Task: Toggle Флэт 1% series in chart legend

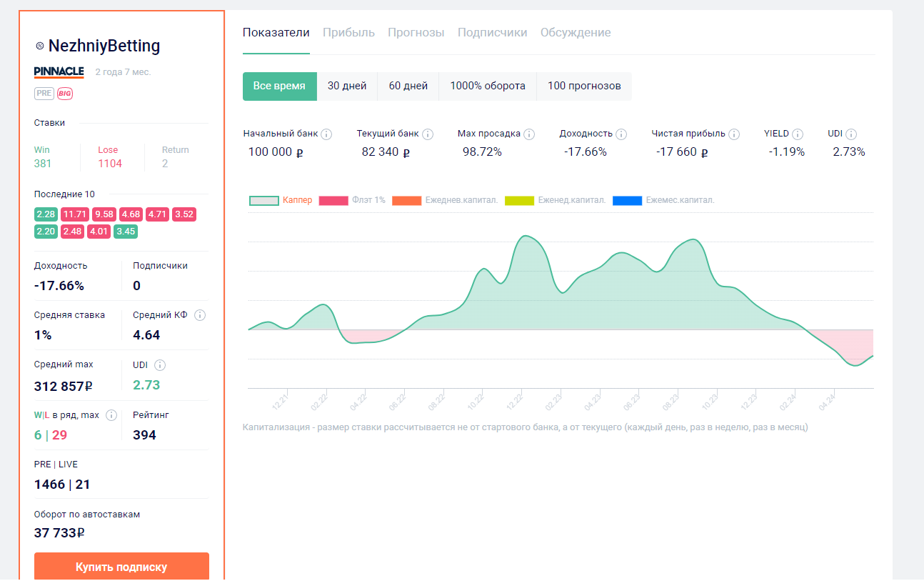Action: click(352, 200)
